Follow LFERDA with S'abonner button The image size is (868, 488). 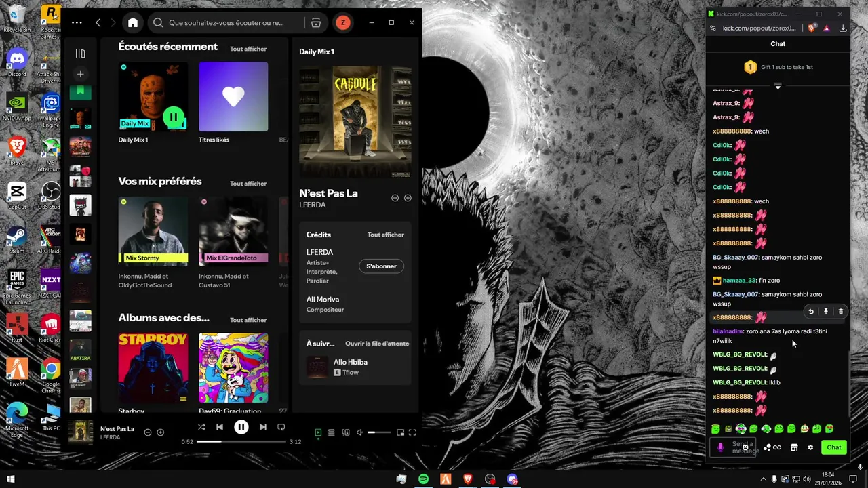pos(381,266)
